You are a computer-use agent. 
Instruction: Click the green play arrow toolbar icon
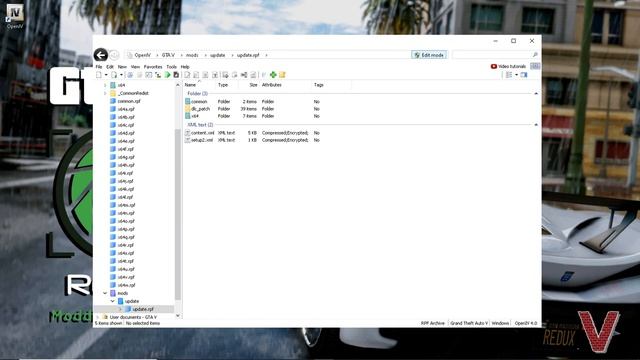(167, 75)
